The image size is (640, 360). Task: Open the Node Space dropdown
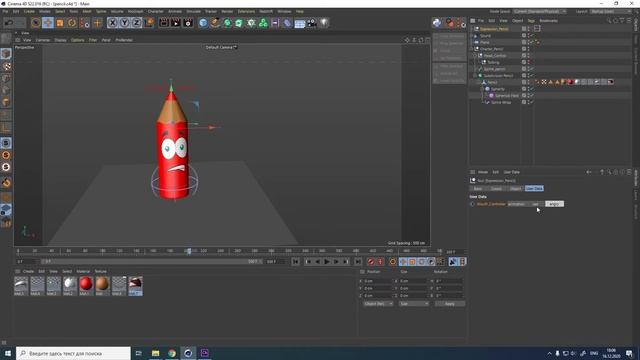point(540,11)
